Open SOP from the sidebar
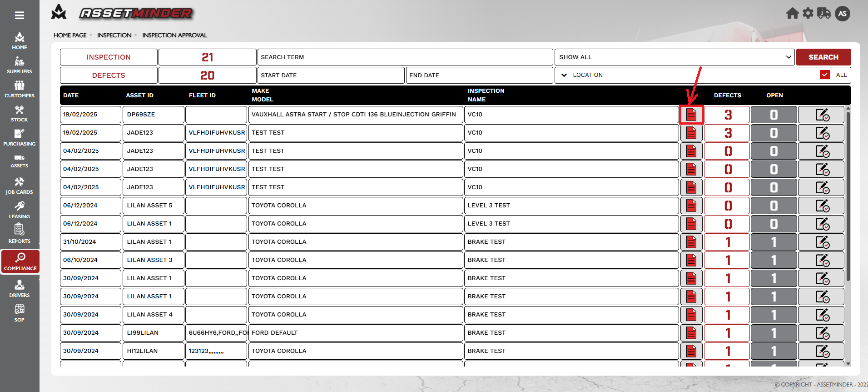 click(20, 313)
